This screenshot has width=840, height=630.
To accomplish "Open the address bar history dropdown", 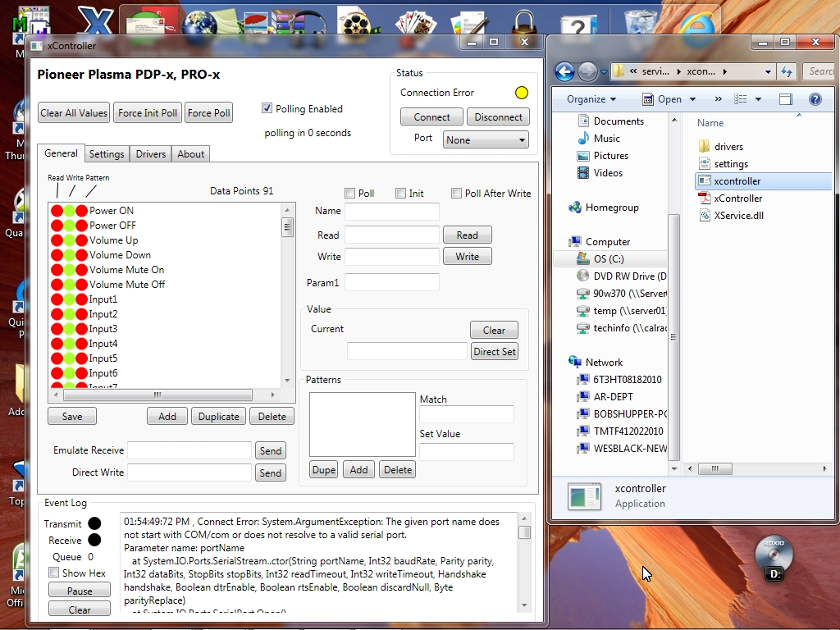I will (768, 71).
